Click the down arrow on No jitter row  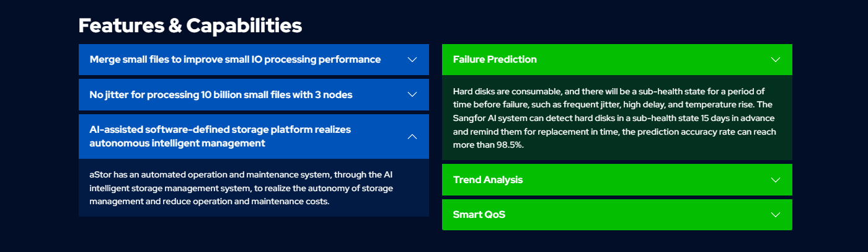pyautogui.click(x=412, y=94)
